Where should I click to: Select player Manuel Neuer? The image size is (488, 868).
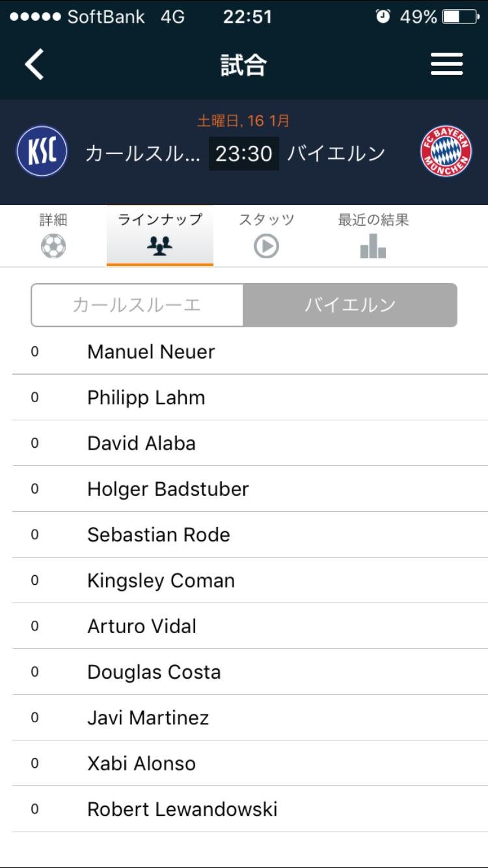(x=151, y=352)
